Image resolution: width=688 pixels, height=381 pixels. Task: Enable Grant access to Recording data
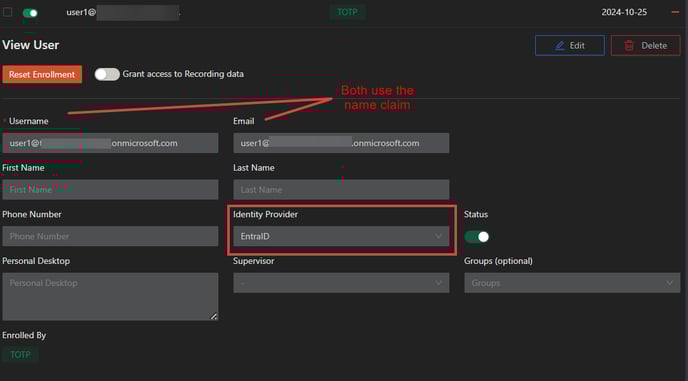[x=107, y=74]
